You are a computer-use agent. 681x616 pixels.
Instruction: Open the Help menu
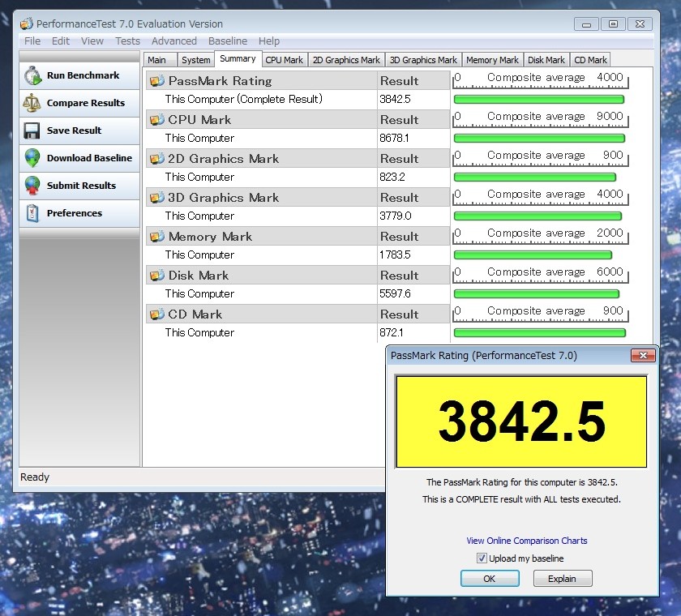click(x=269, y=41)
